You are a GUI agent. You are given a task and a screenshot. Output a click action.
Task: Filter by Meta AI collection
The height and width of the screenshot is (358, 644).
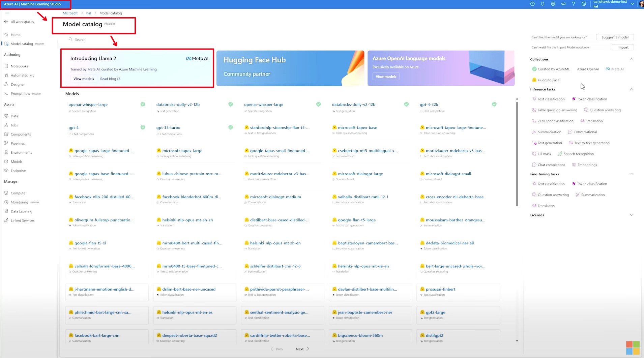[614, 69]
